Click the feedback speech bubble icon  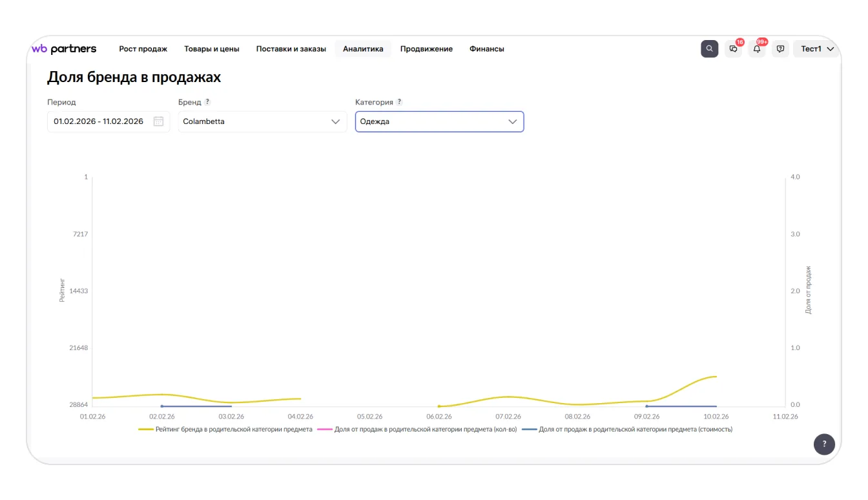click(x=780, y=49)
